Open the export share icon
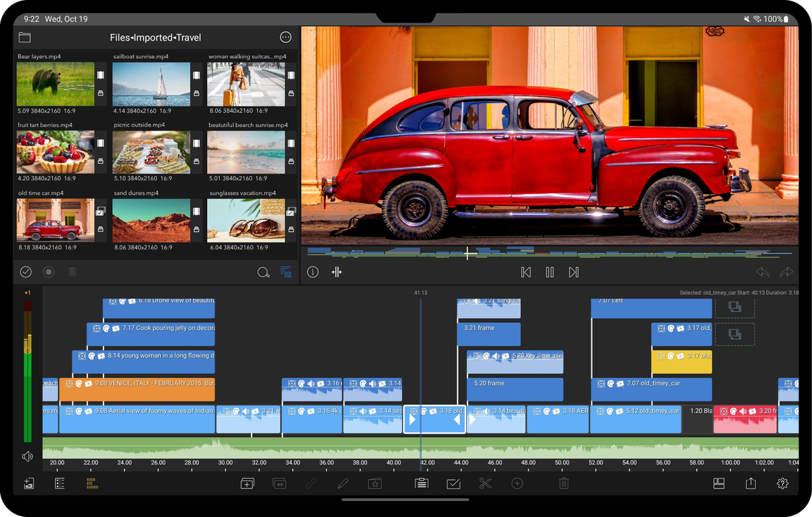Image resolution: width=812 pixels, height=517 pixels. click(x=750, y=483)
